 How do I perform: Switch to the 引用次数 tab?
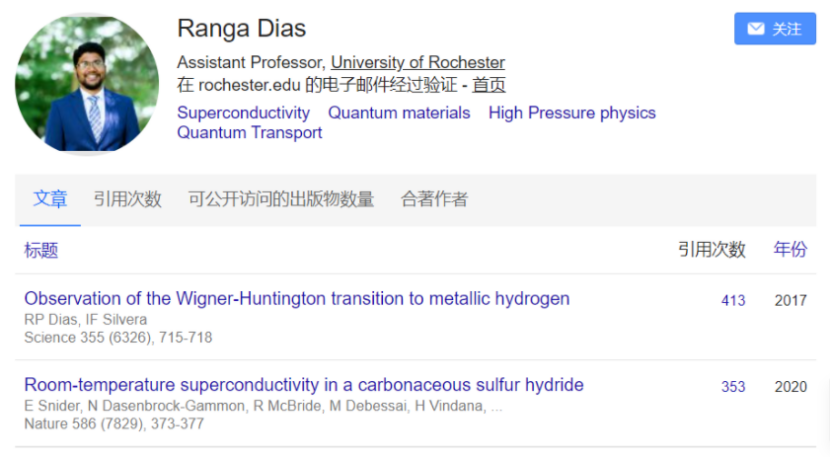pyautogui.click(x=128, y=199)
